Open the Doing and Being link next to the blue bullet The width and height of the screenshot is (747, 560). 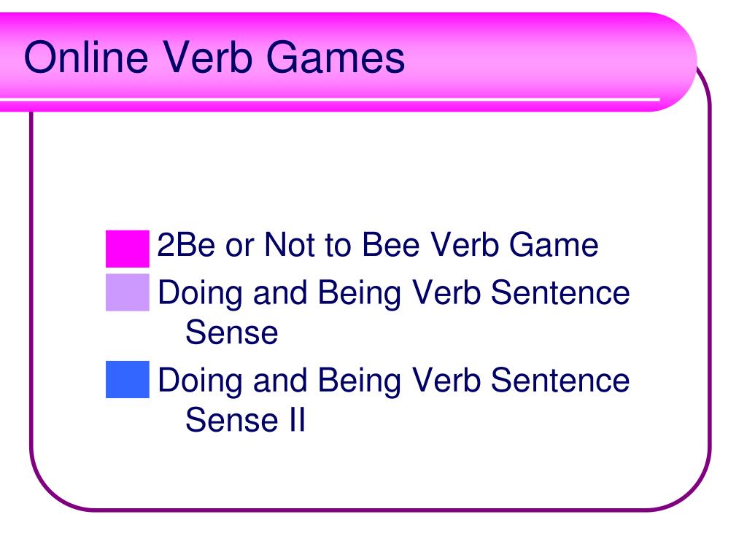pyautogui.click(x=393, y=399)
